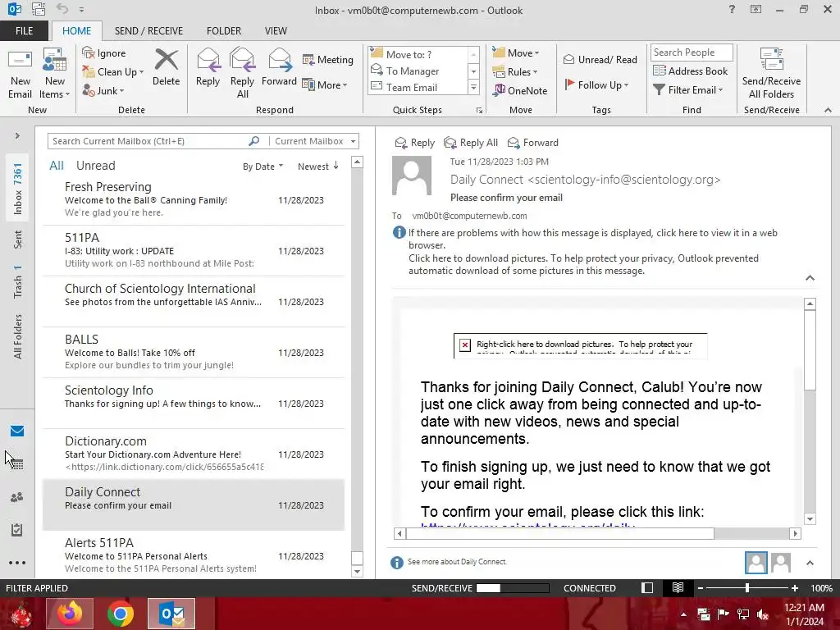The width and height of the screenshot is (840, 630).
Task: Zoom in with the plus button
Action: tap(794, 587)
